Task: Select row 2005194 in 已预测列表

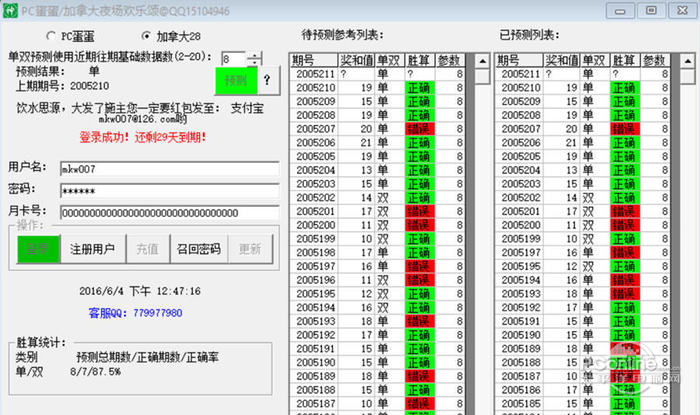Action: pyautogui.click(x=583, y=280)
